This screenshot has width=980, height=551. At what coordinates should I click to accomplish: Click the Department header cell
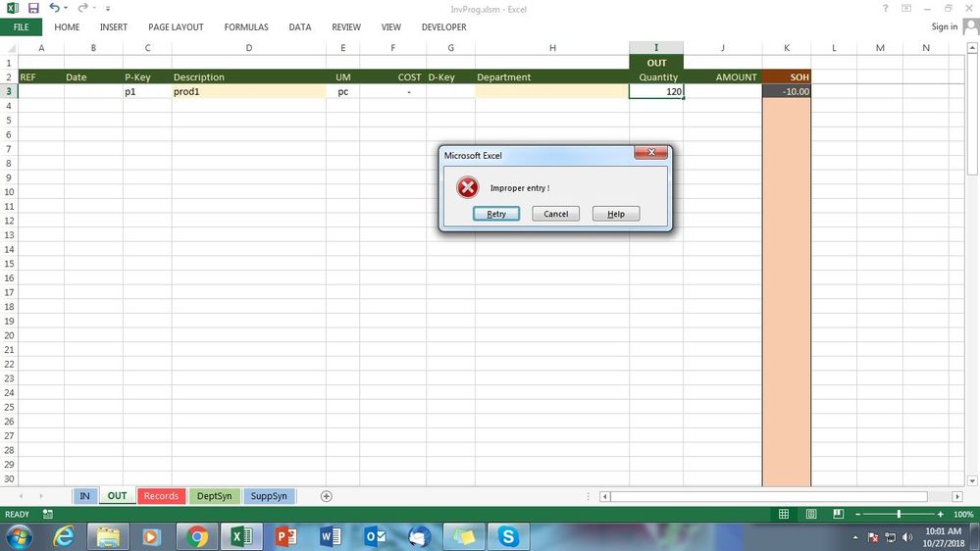552,76
